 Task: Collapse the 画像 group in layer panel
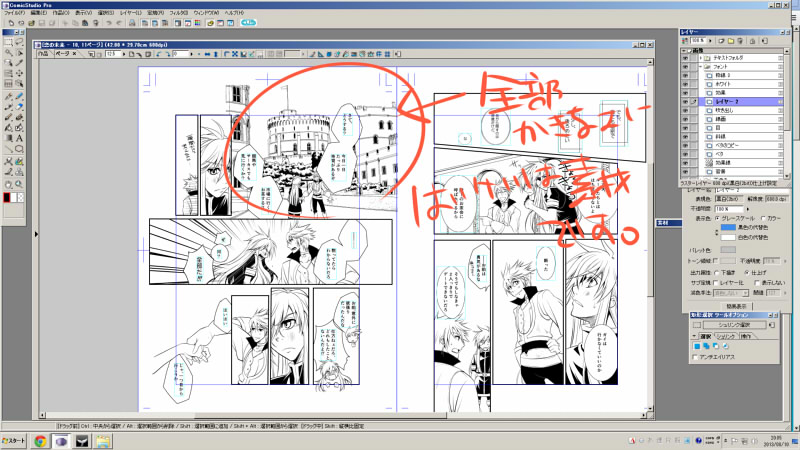(x=684, y=51)
